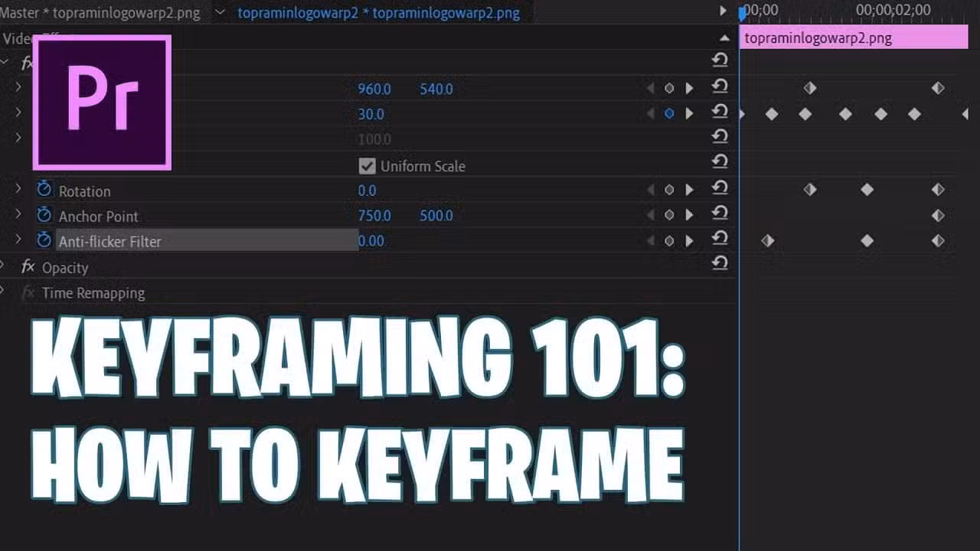
Task: Select first Anti-flicker Filter keyframe diamond
Action: tap(768, 240)
